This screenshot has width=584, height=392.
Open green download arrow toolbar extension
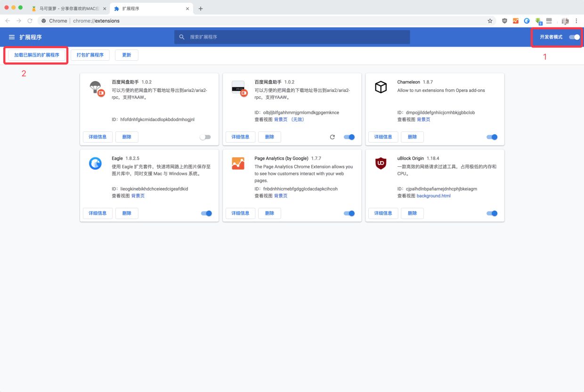pyautogui.click(x=538, y=21)
